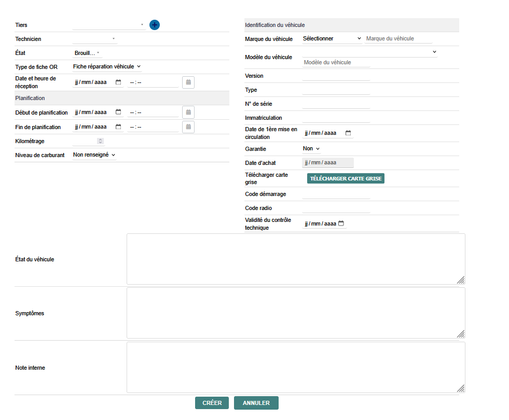The width and height of the screenshot is (509, 420).
Task: Open the Tiers dropdown
Action: point(109,24)
